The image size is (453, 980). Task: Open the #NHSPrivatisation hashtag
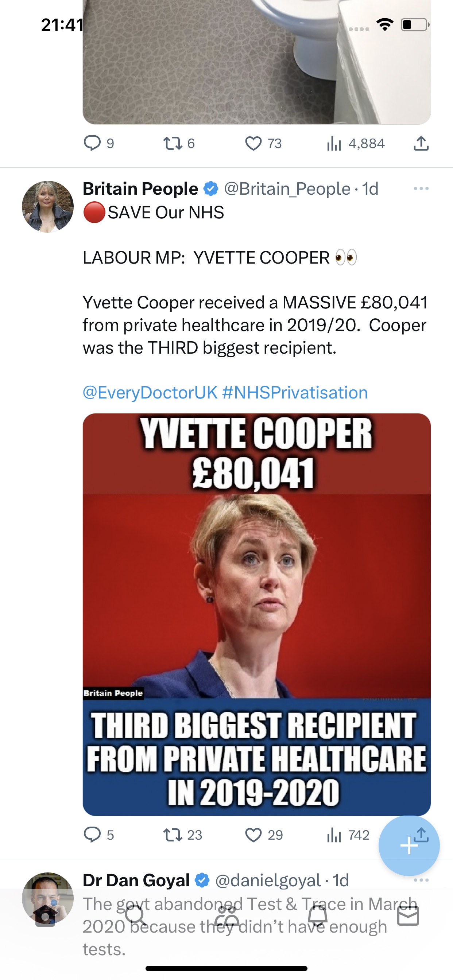click(x=295, y=393)
